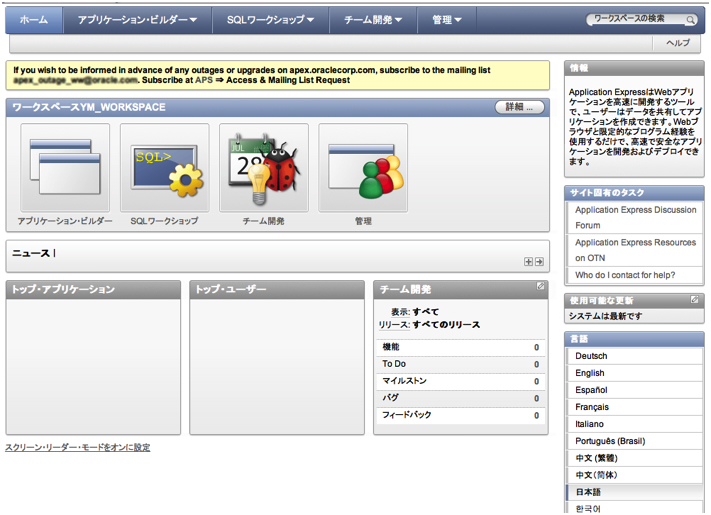The width and height of the screenshot is (711, 515).
Task: Click the トップ・アプリケーション panel header
Action: (x=93, y=290)
